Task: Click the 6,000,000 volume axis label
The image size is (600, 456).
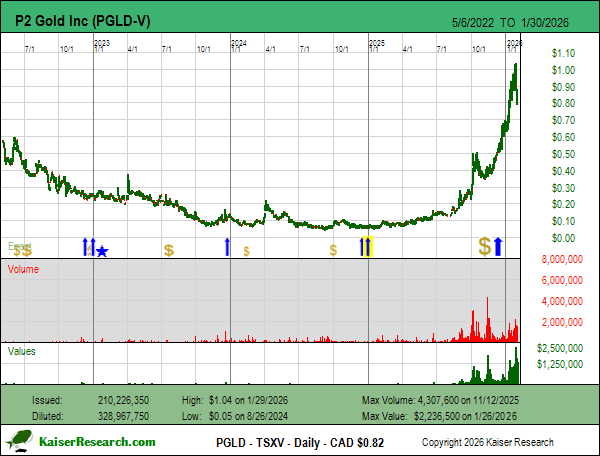Action: click(x=562, y=280)
